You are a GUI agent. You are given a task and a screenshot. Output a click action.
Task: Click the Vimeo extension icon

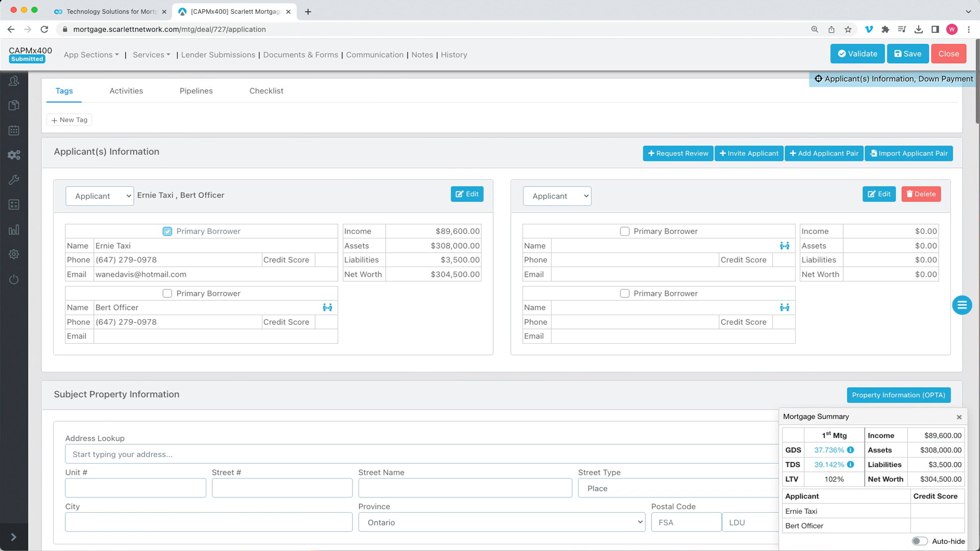tap(869, 30)
